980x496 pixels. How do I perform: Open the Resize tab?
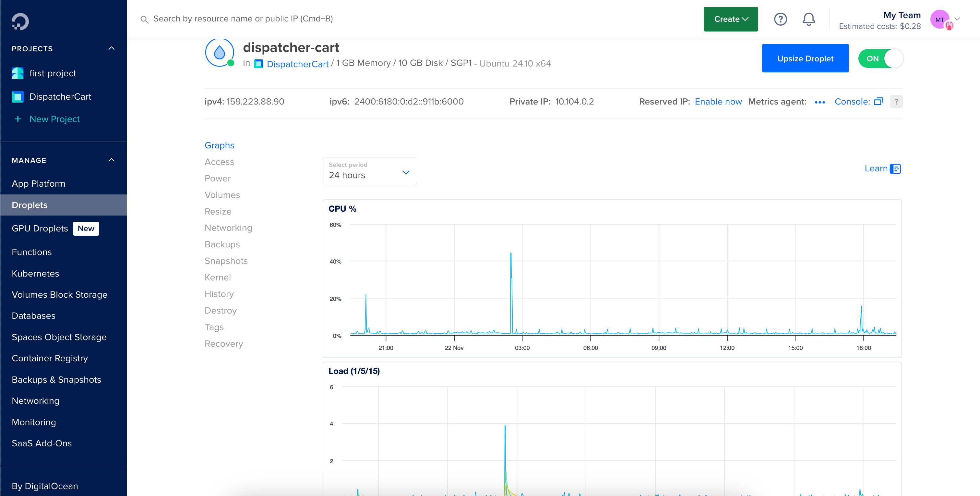tap(218, 211)
